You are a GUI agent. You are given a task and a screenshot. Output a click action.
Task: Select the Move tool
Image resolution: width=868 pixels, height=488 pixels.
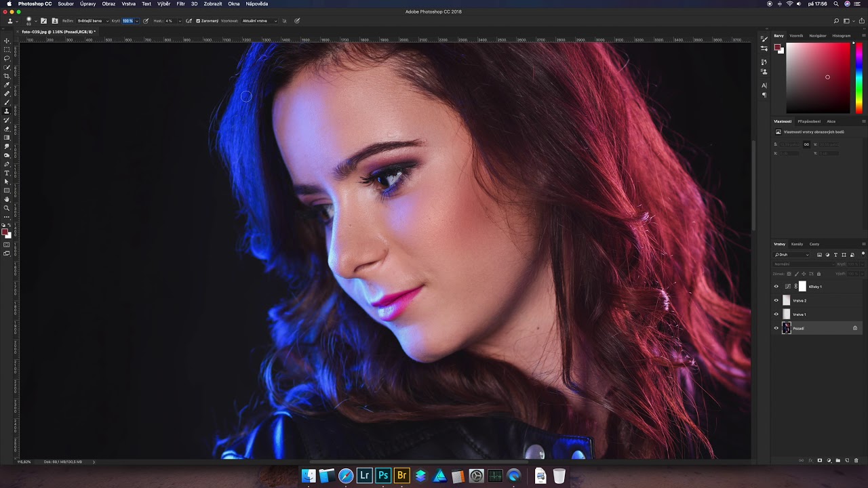(x=7, y=41)
